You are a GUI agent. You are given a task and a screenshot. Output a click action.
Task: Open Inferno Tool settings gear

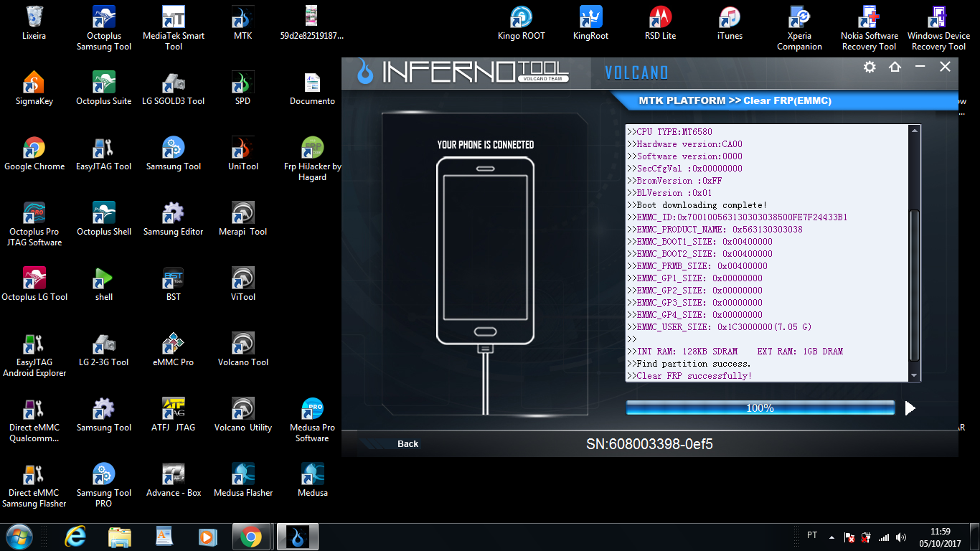tap(870, 67)
